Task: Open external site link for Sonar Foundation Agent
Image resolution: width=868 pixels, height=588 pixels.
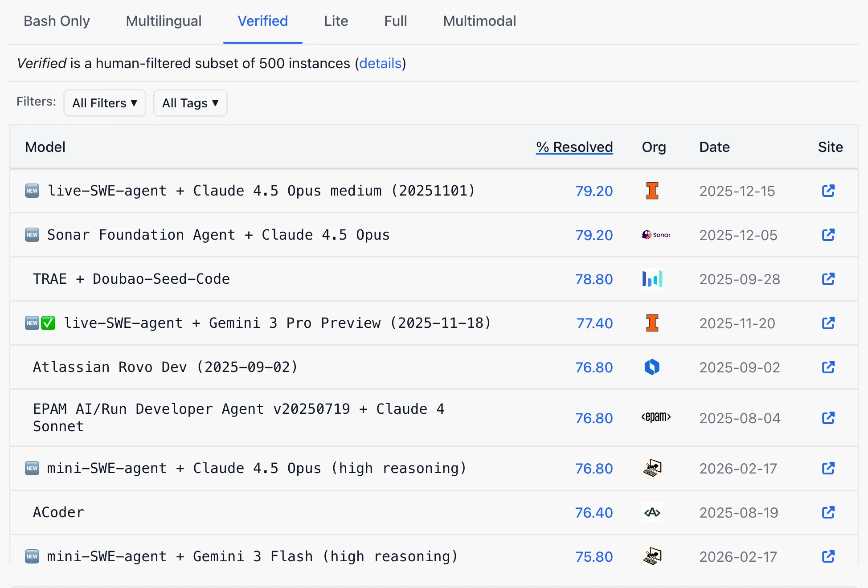Action: pyautogui.click(x=828, y=235)
